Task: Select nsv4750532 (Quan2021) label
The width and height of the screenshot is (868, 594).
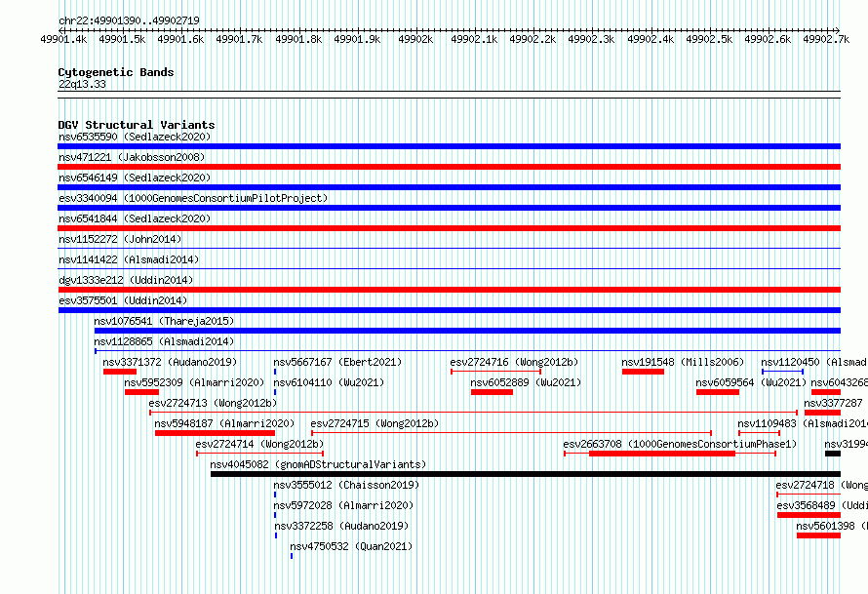Action: 351,546
